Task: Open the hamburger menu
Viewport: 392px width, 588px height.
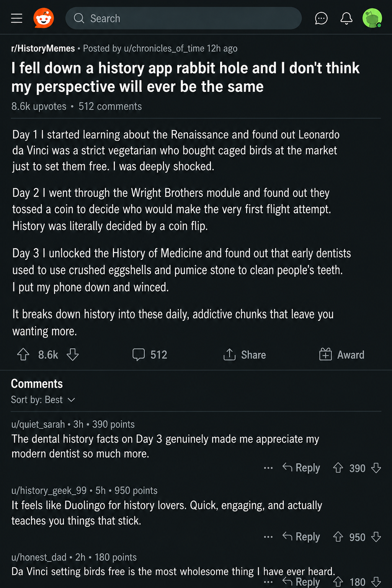Action: 16,18
